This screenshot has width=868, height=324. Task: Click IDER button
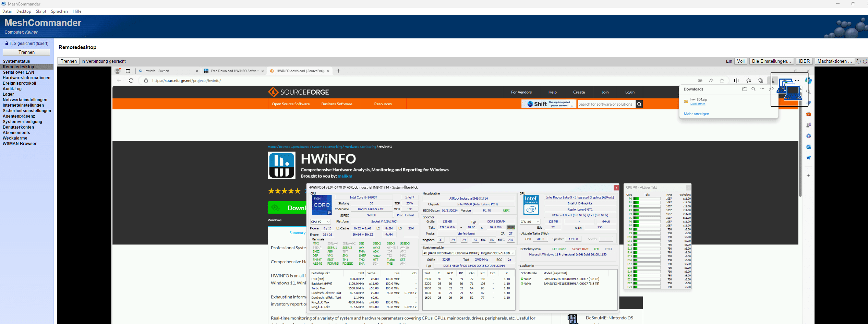pos(804,61)
